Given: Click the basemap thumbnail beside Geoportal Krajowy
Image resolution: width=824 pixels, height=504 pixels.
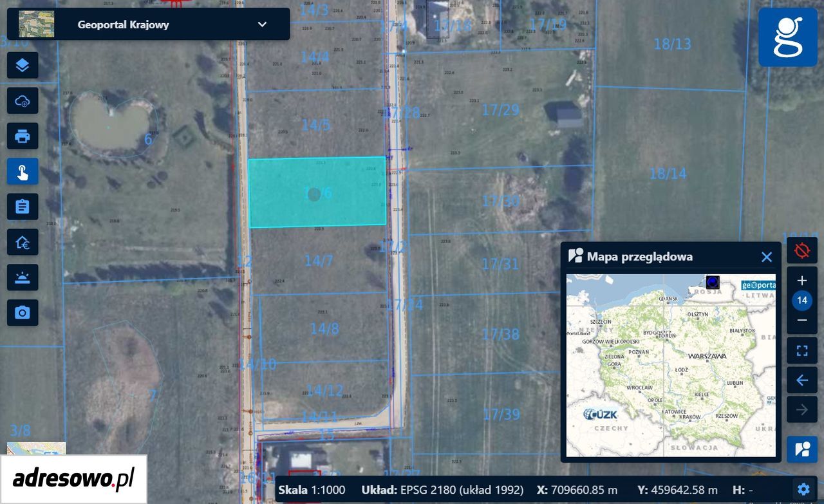Looking at the screenshot, I should [37, 24].
